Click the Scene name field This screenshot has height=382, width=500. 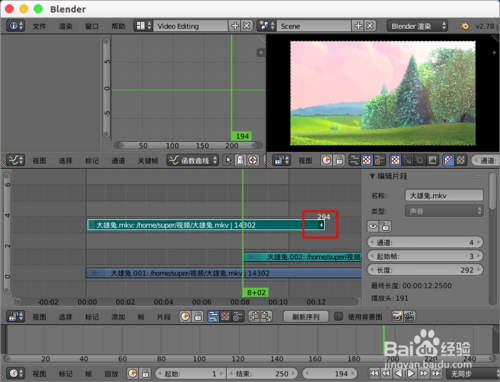tap(314, 26)
